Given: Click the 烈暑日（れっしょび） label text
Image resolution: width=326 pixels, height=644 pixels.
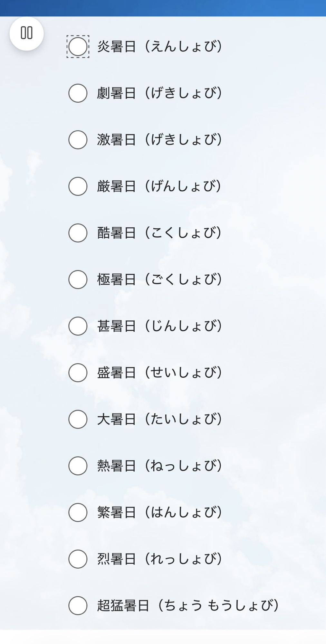Looking at the screenshot, I should pos(159,559).
